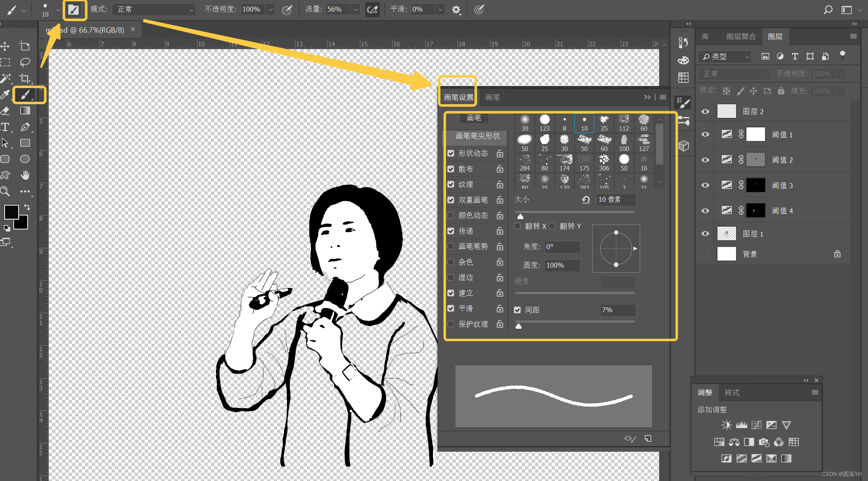Select the Eraser tool
Screen dimensions: 868x481
pyautogui.click(x=5, y=111)
